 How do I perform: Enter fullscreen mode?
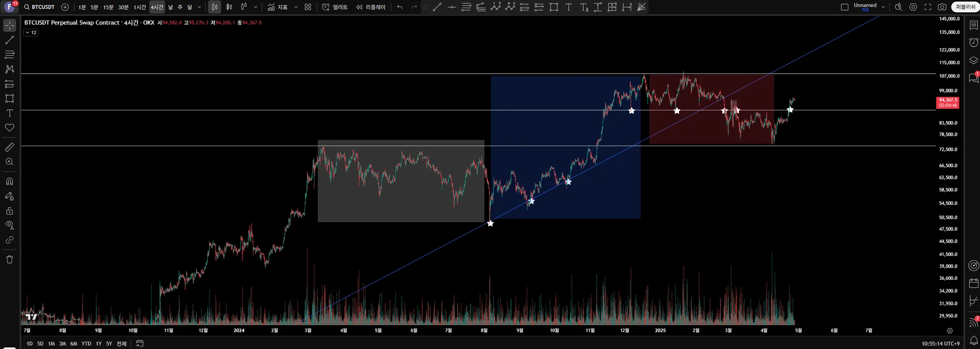tap(928, 7)
